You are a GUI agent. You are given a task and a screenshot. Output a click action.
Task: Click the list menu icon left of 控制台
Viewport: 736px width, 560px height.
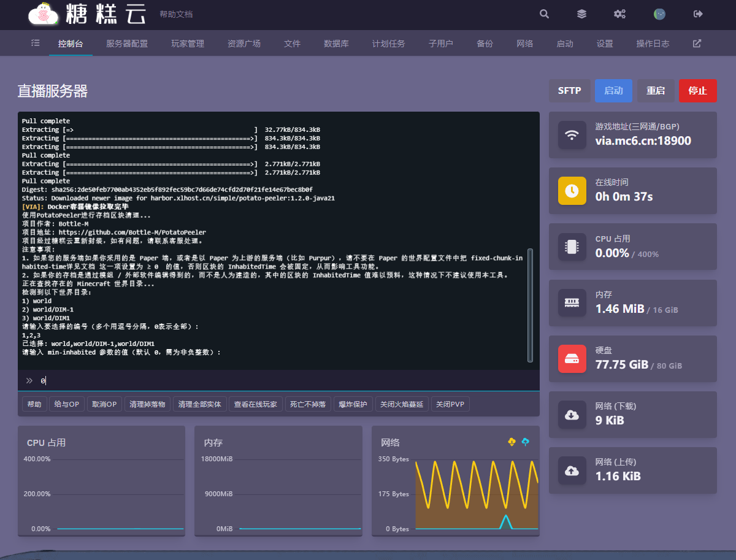[x=35, y=44]
